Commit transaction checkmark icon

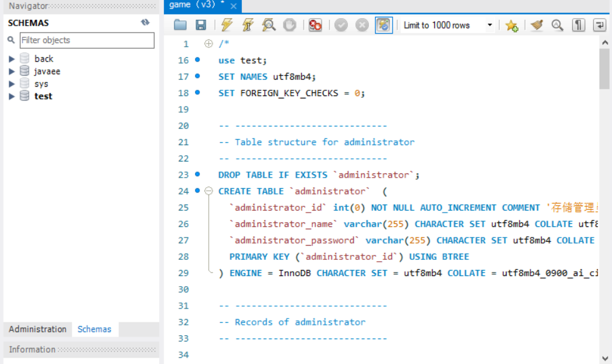pos(341,25)
